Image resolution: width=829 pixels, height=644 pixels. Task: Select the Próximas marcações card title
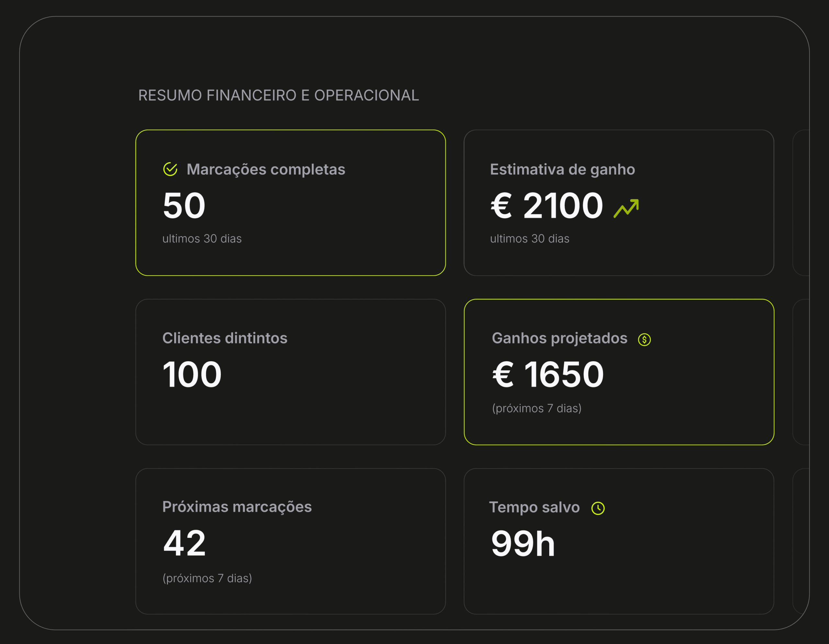[x=237, y=507]
